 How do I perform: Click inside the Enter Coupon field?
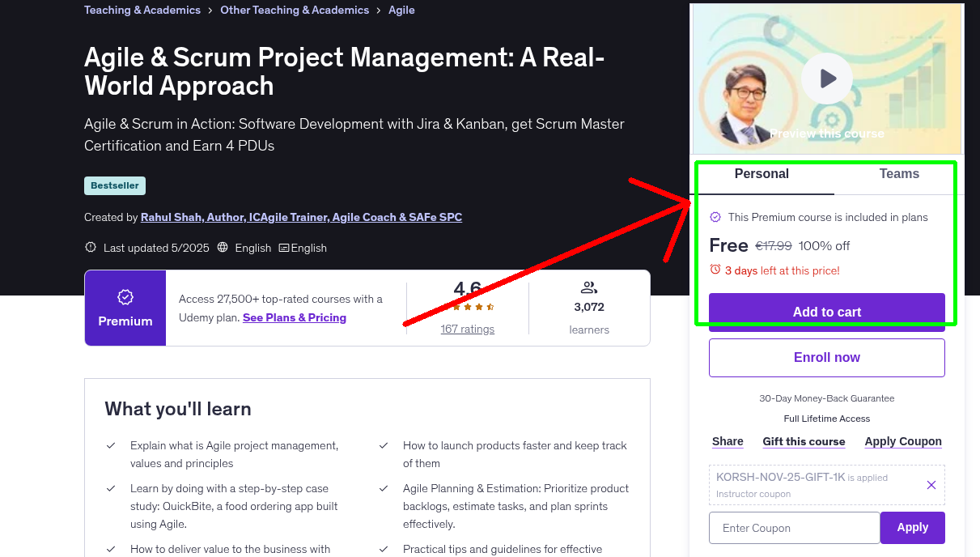coord(794,527)
